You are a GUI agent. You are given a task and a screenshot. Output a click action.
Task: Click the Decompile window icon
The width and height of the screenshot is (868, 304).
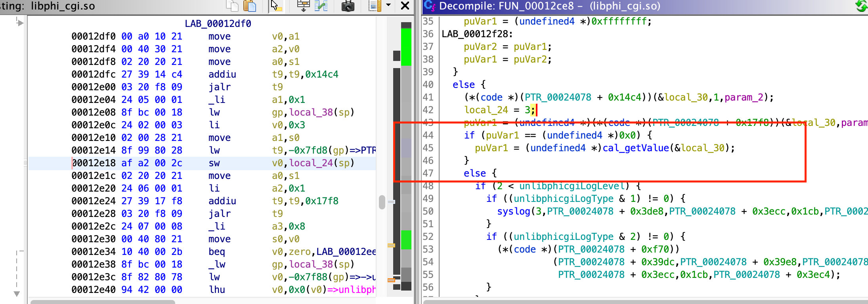tap(430, 6)
